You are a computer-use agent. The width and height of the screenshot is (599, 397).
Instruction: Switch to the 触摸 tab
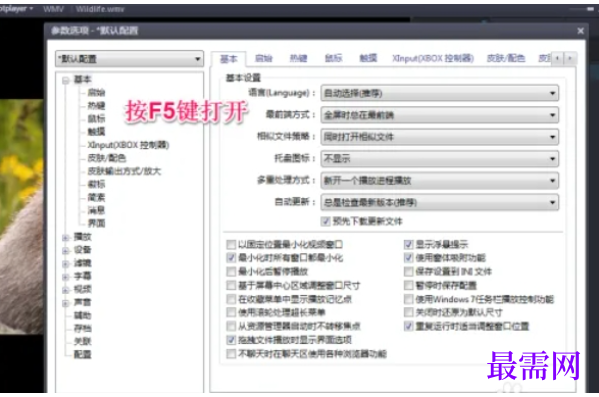coord(368,58)
